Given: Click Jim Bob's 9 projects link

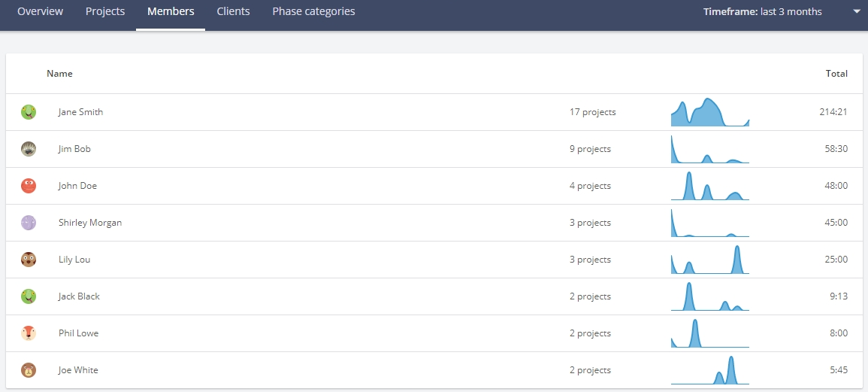Looking at the screenshot, I should point(590,149).
